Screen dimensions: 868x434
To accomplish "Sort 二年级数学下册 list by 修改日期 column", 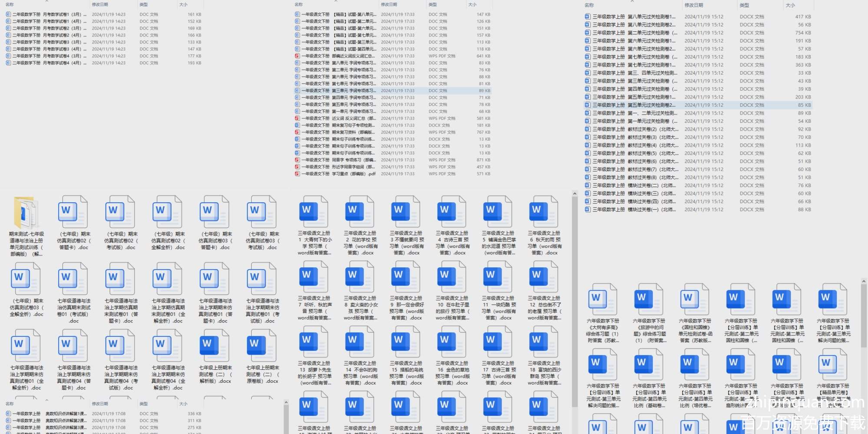I will point(100,4).
